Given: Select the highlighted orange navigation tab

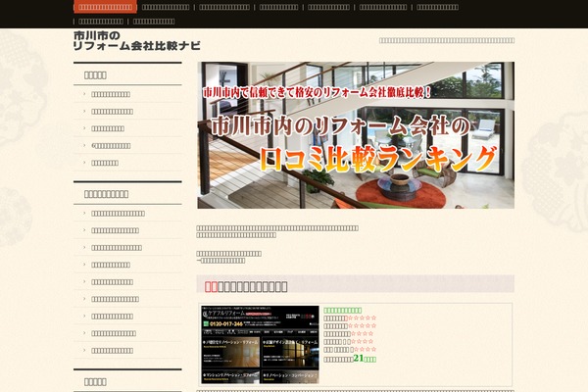Looking at the screenshot, I should [106, 7].
